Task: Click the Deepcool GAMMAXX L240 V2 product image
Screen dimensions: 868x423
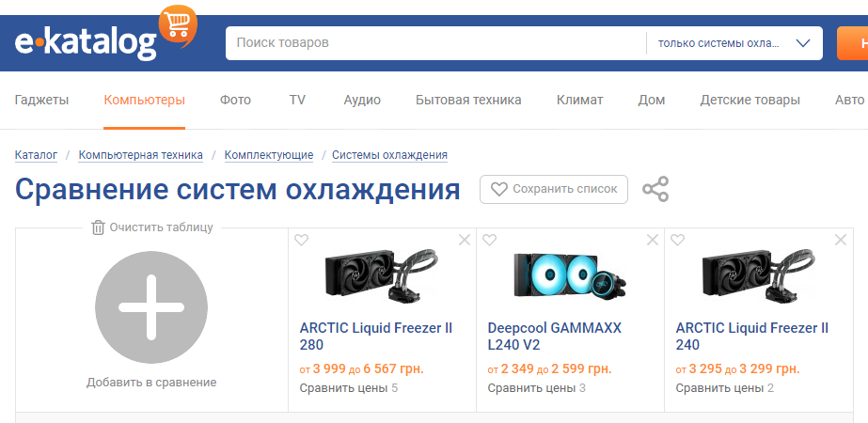Action: pos(570,275)
